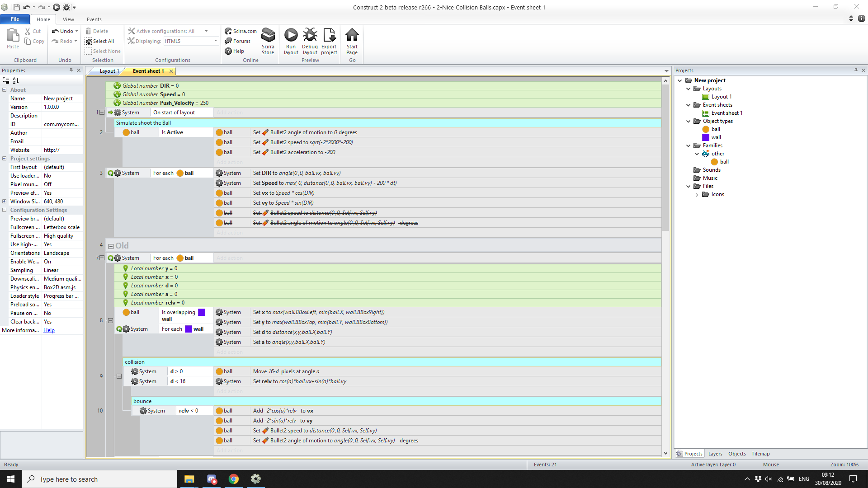Open Chrome from the taskbar
Screen dimensions: 868x488
click(x=233, y=479)
